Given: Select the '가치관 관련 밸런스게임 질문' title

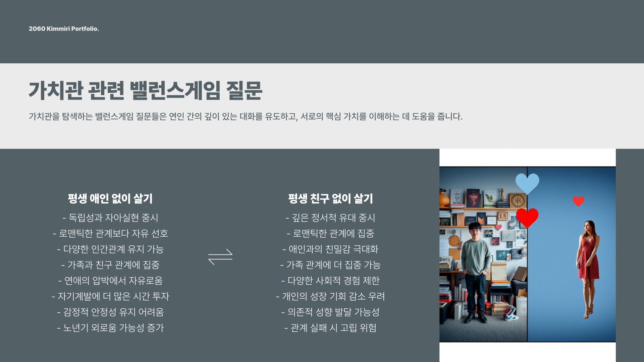Looking at the screenshot, I should tap(145, 90).
